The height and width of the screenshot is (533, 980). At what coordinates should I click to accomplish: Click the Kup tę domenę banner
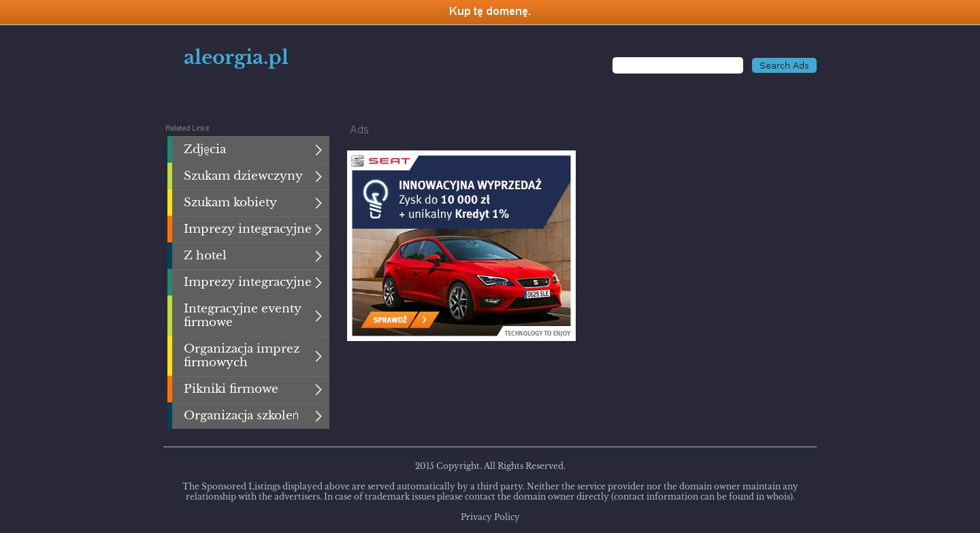tap(490, 12)
